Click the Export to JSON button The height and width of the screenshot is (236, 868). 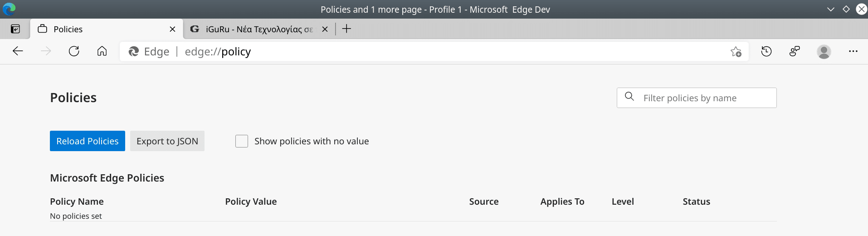pos(167,141)
